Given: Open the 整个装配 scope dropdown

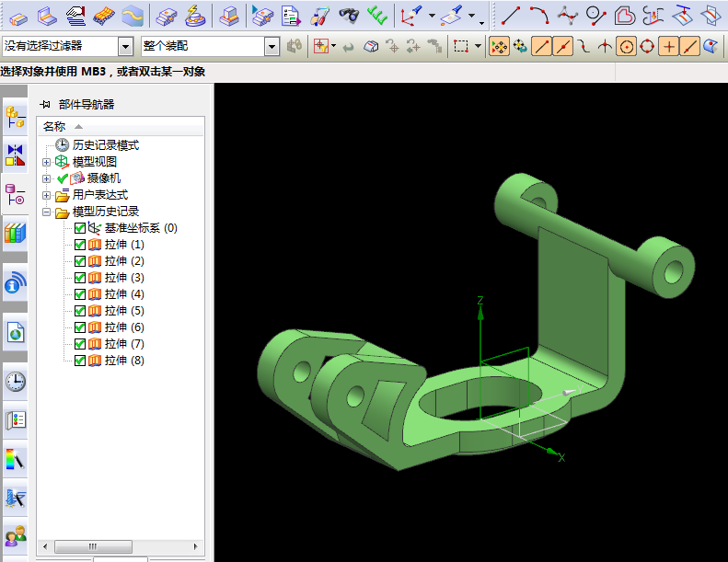Looking at the screenshot, I should pyautogui.click(x=272, y=46).
